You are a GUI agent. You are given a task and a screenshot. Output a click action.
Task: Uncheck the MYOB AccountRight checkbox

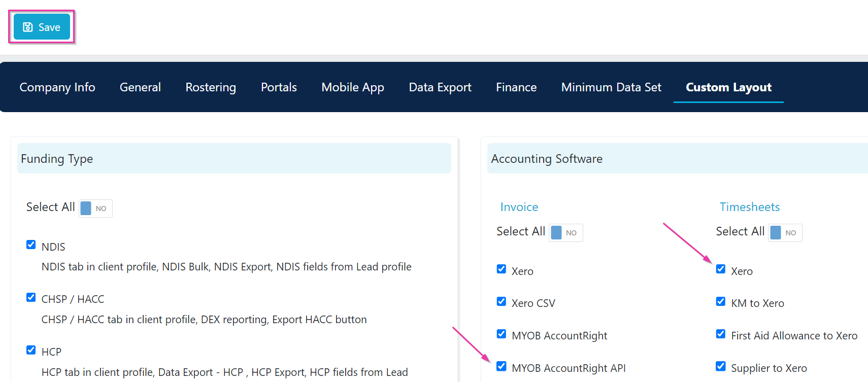coord(502,334)
